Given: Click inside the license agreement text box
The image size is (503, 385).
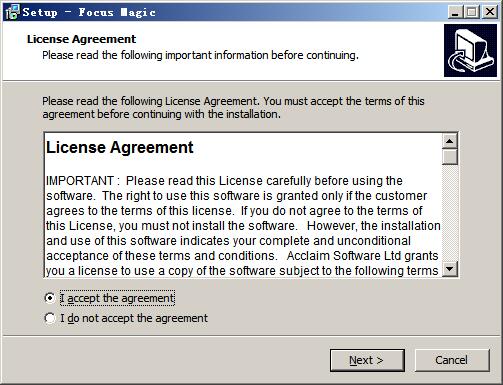Looking at the screenshot, I should 243,205.
